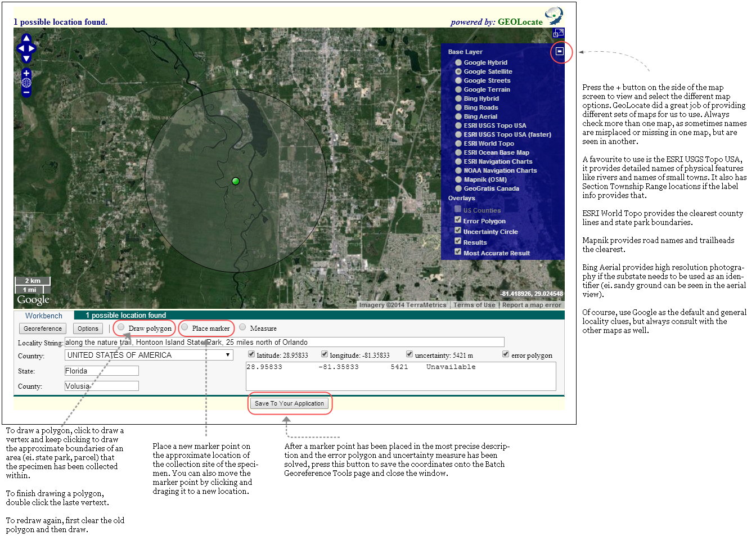The width and height of the screenshot is (756, 540).
Task: Click the State field containing Florida
Action: click(x=102, y=371)
